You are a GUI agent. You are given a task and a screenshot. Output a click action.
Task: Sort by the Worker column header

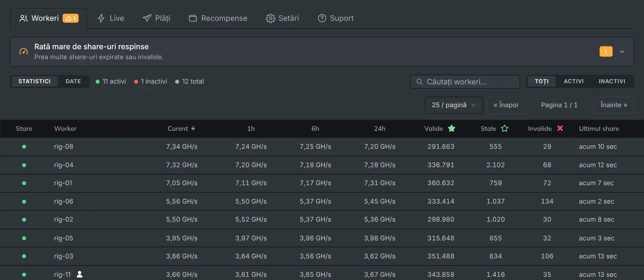pos(65,128)
